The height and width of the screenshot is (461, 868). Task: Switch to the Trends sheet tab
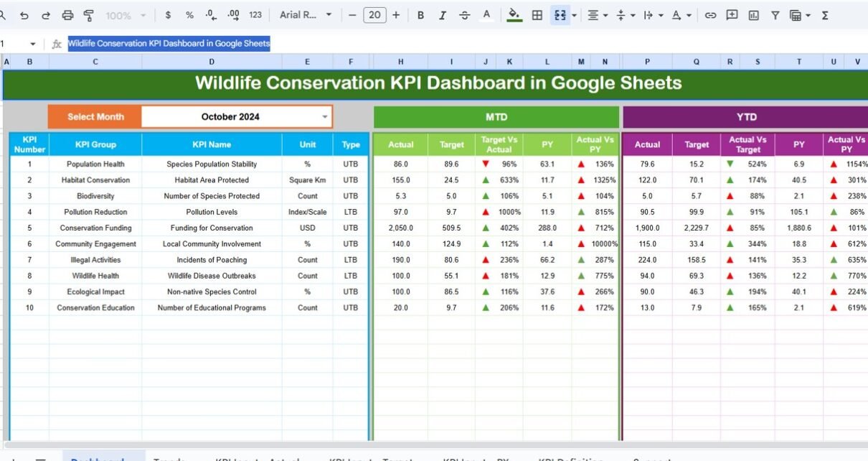pos(169,460)
